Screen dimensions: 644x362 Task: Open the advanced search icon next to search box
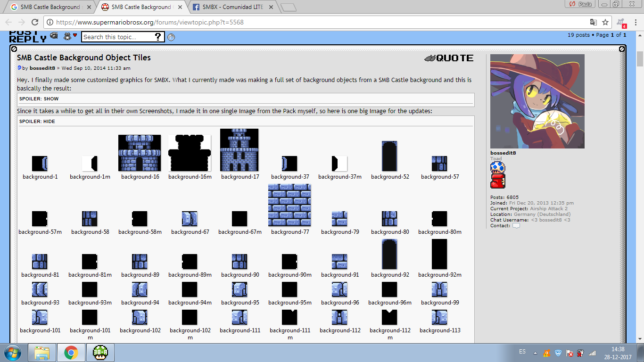point(171,37)
